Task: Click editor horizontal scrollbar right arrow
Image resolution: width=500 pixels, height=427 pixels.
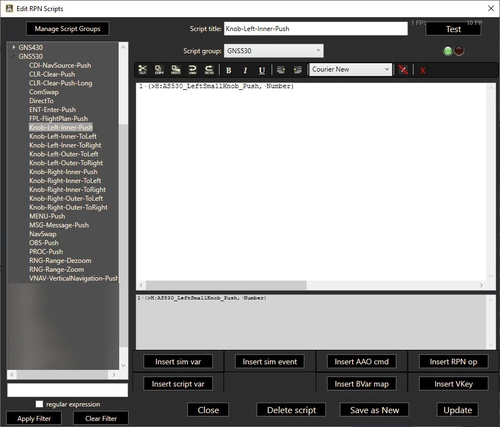Action: tap(481, 285)
